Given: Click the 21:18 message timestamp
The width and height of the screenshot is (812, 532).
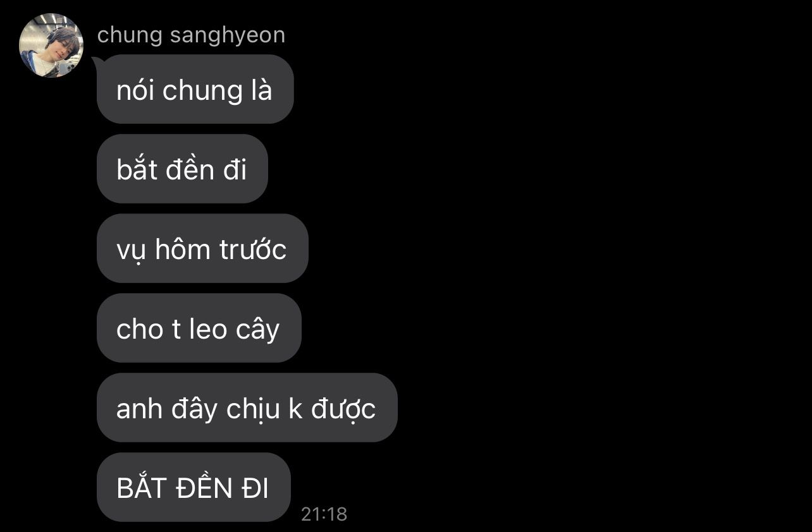Looking at the screenshot, I should click(324, 514).
